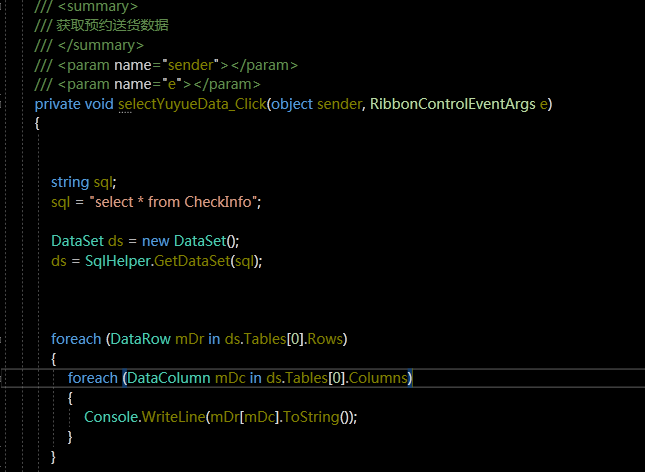The height and width of the screenshot is (472, 645).
Task: Click the DataColumn type in inner foreach
Action: pos(169,378)
